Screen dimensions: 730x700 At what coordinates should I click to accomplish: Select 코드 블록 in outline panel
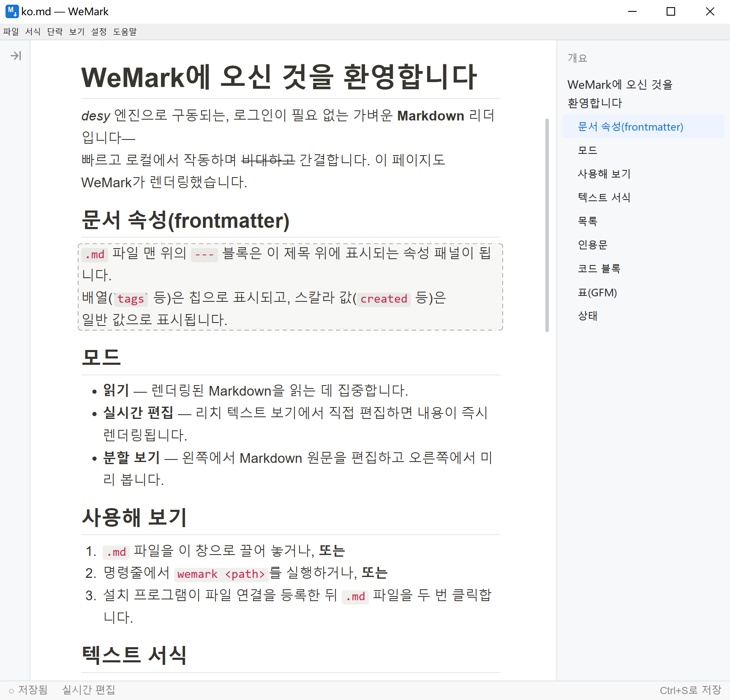click(643, 268)
